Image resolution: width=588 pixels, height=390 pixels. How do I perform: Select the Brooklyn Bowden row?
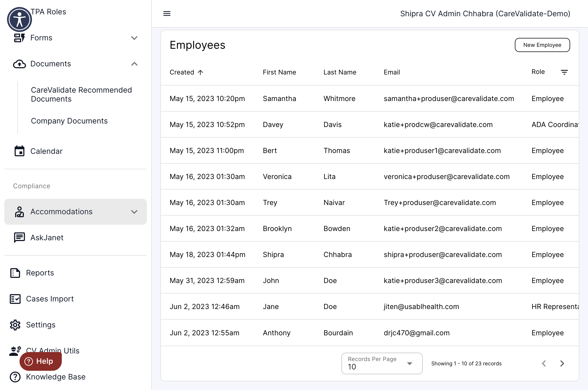(370, 229)
